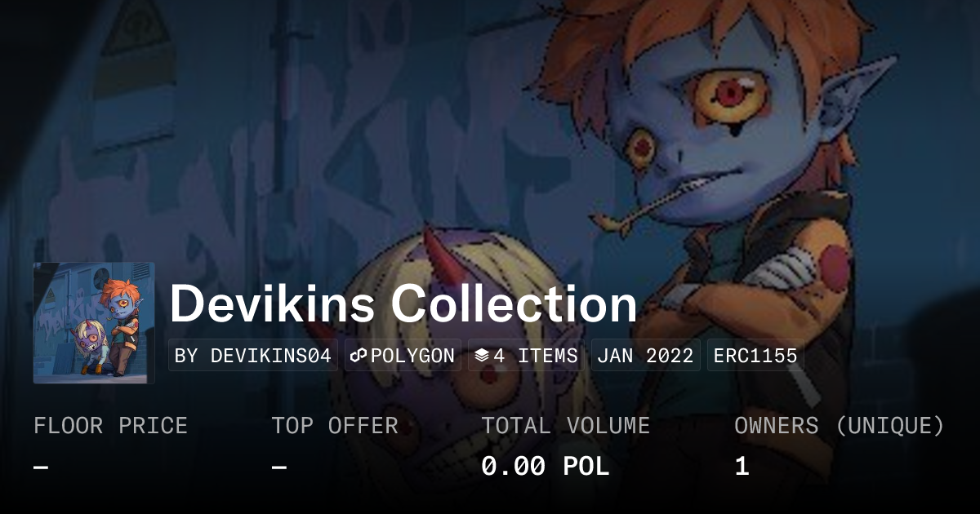The image size is (980, 514).
Task: Click the top offer dash value
Action: point(279,467)
